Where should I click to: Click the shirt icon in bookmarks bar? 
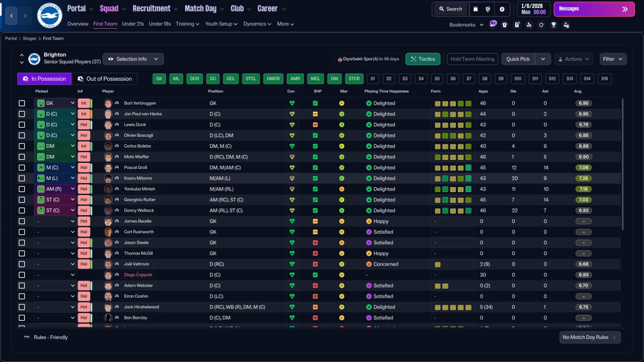pyautogui.click(x=505, y=25)
